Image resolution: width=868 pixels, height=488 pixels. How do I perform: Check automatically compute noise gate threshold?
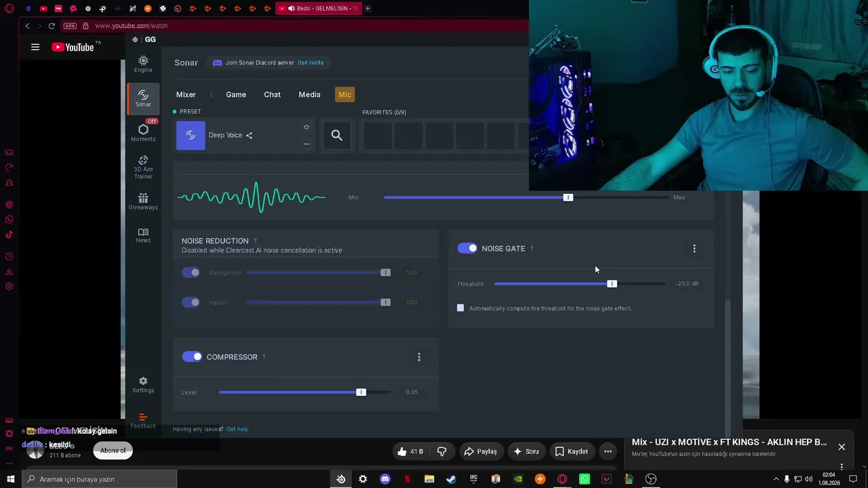pos(460,308)
